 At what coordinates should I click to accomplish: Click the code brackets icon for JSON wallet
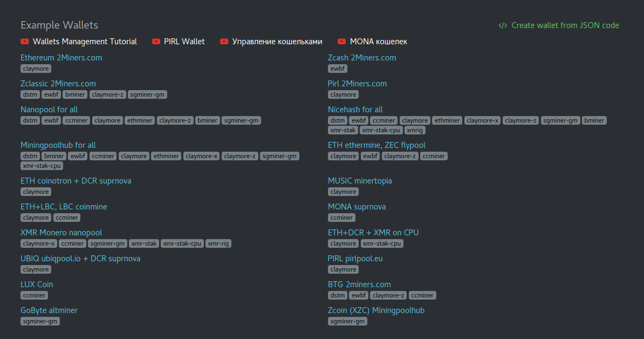[503, 25]
